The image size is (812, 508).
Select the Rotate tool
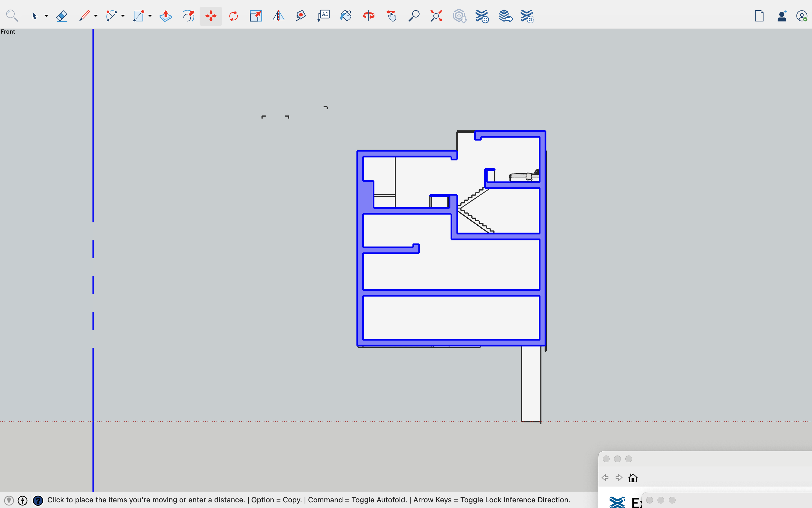(233, 16)
